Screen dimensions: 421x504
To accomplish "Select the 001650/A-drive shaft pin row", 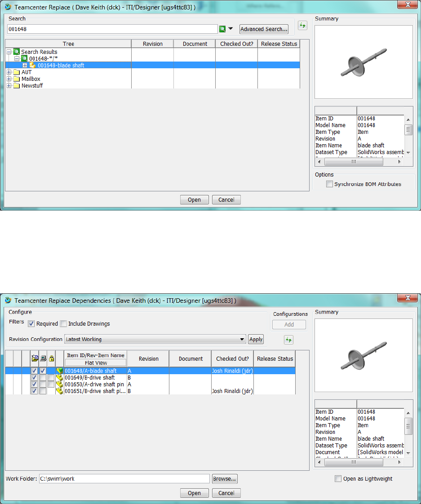I will coord(150,384).
